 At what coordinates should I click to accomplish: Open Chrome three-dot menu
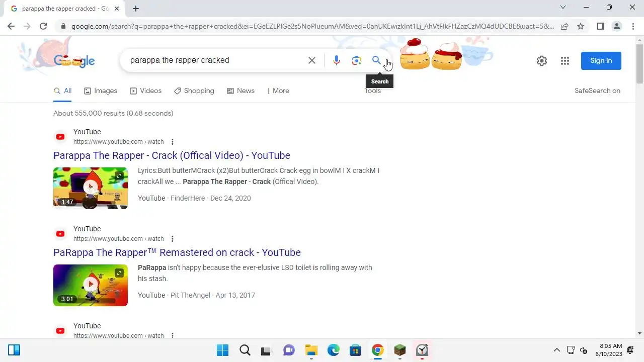click(x=633, y=26)
